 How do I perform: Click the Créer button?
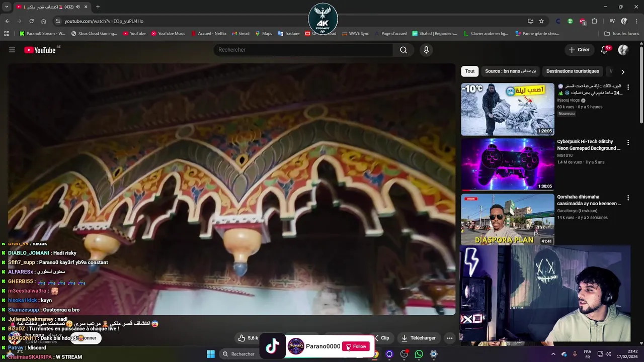(x=579, y=50)
